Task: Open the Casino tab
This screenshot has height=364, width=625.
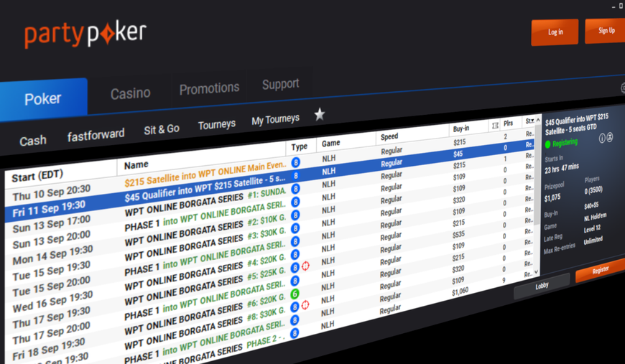Action: pos(130,93)
